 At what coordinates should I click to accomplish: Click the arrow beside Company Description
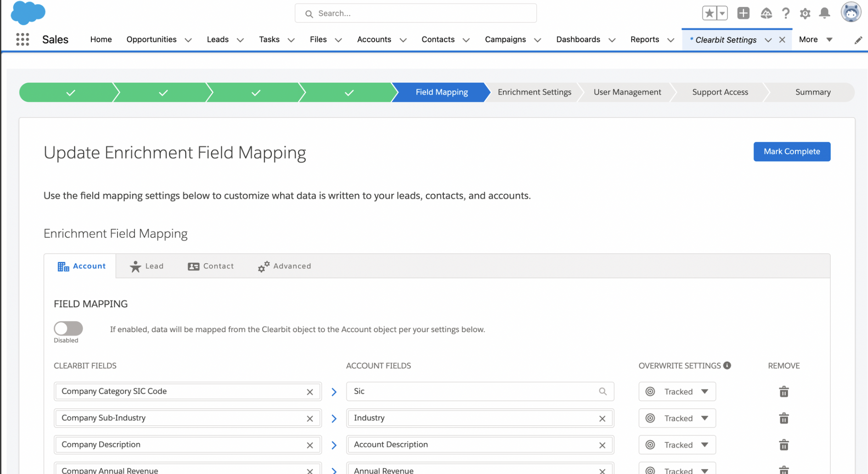click(334, 445)
